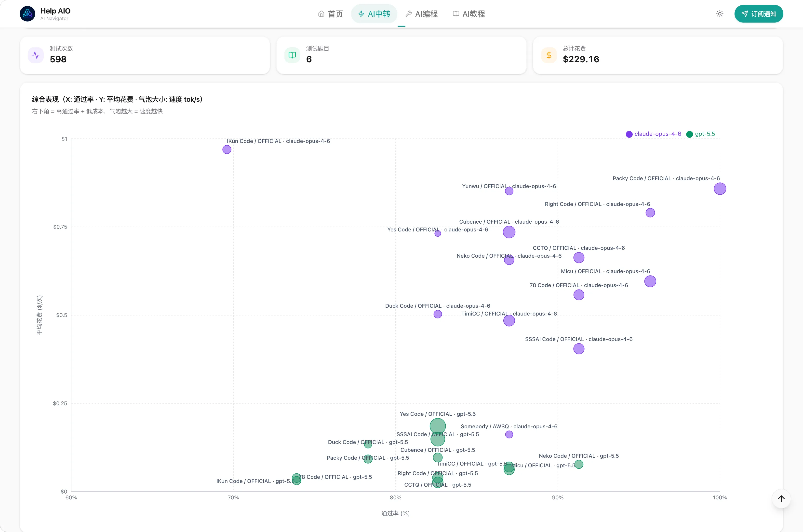
Task: Select the AI中转 tab
Action: pyautogui.click(x=374, y=14)
